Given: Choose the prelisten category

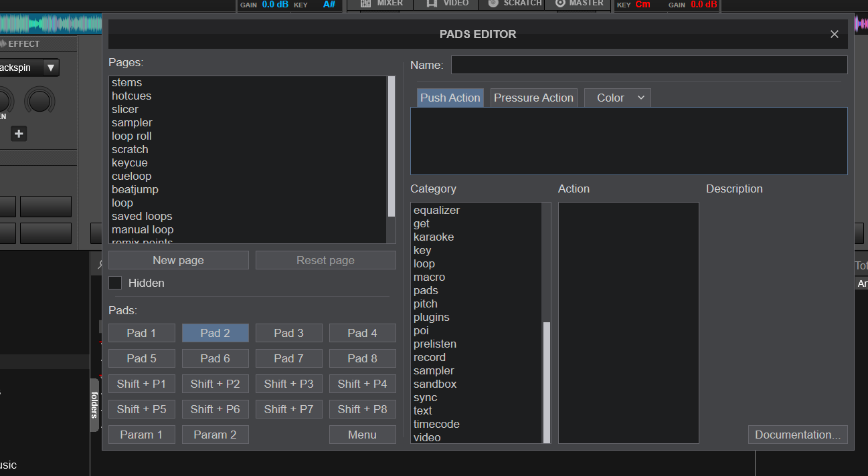Looking at the screenshot, I should [x=476, y=344].
